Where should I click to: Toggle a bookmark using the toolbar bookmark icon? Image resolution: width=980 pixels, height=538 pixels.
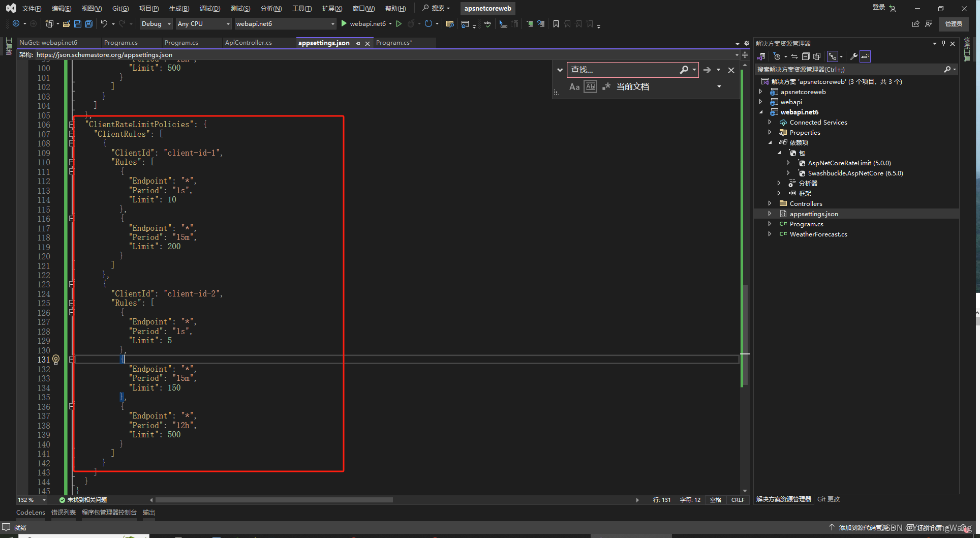(556, 23)
